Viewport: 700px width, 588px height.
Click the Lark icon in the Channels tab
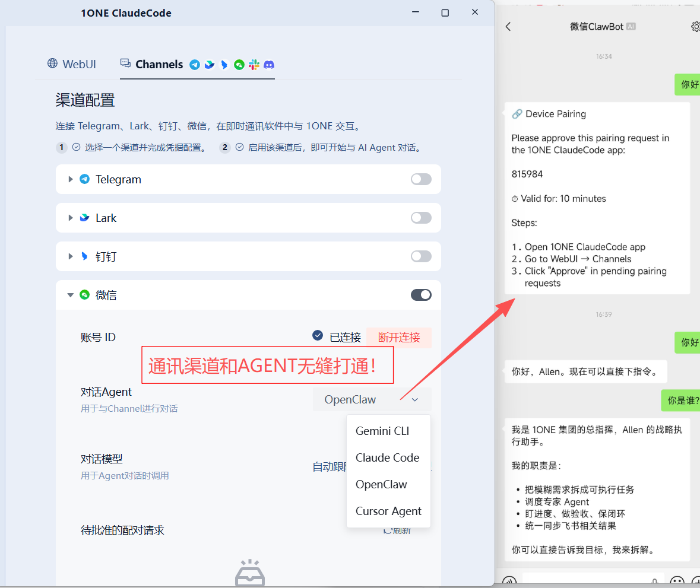click(210, 65)
